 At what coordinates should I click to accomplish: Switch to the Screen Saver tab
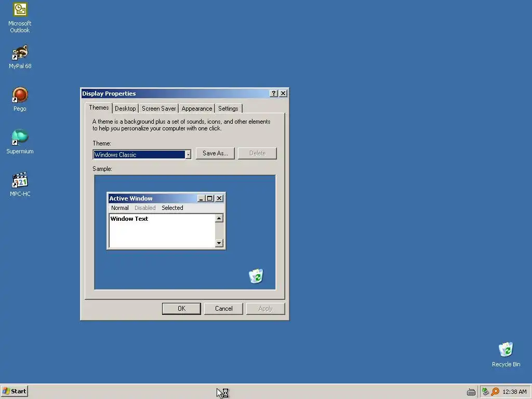(159, 109)
